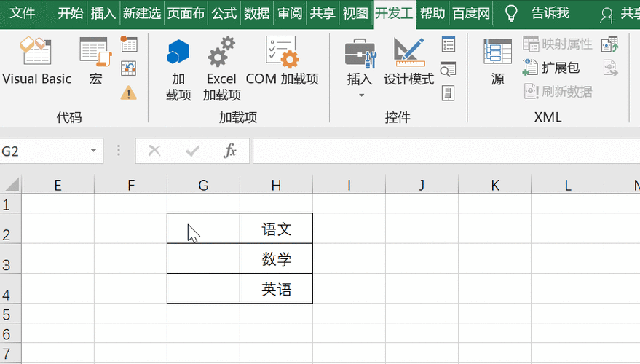Open the 宏 macros dialog
The width and height of the screenshot is (640, 364).
point(95,61)
